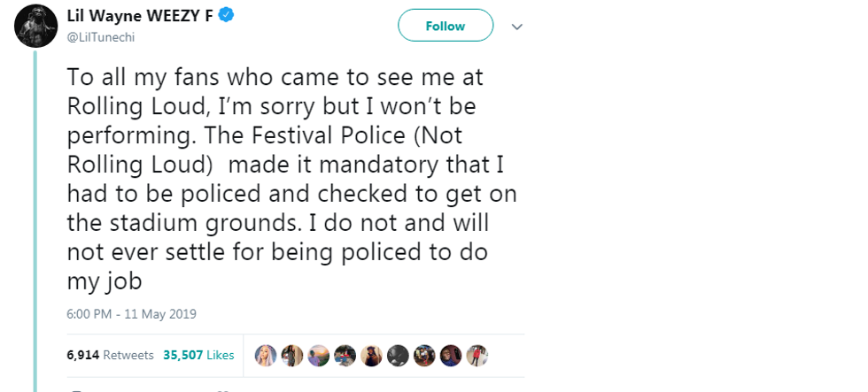Click the fourth liker avatar in the row

(345, 355)
